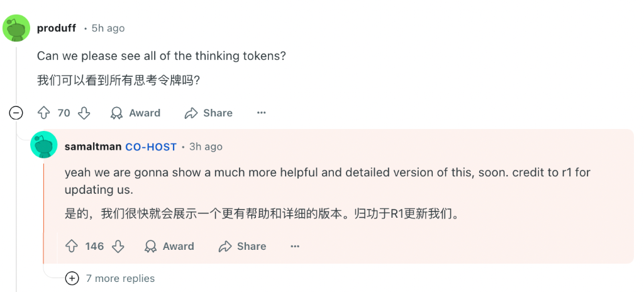Collapse the produff comment thread
The width and height of the screenshot is (644, 292).
click(16, 113)
